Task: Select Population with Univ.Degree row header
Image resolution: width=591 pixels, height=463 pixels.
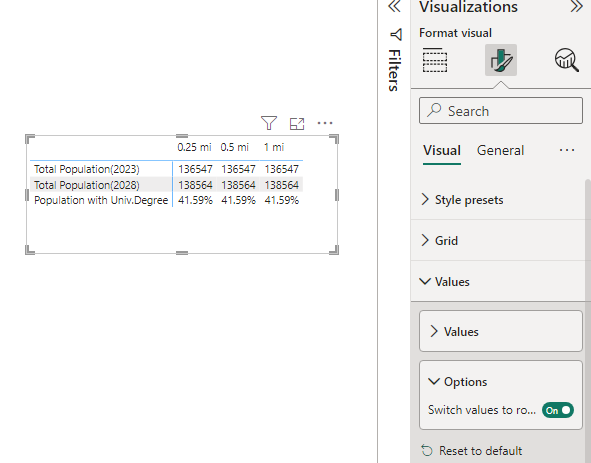Action: pos(101,200)
